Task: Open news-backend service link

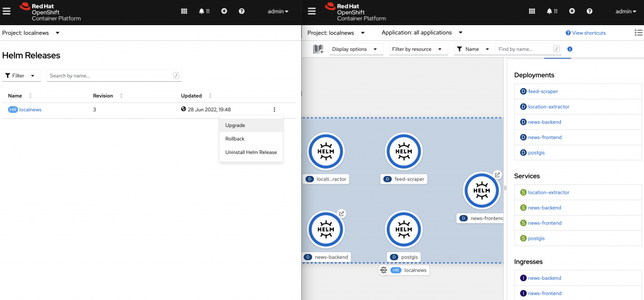Action: click(x=545, y=208)
